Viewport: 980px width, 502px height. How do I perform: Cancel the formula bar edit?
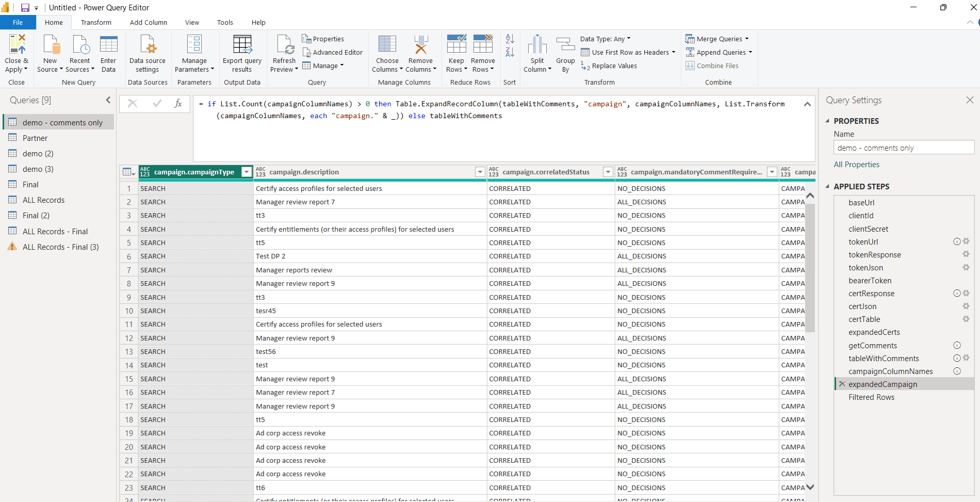click(133, 104)
